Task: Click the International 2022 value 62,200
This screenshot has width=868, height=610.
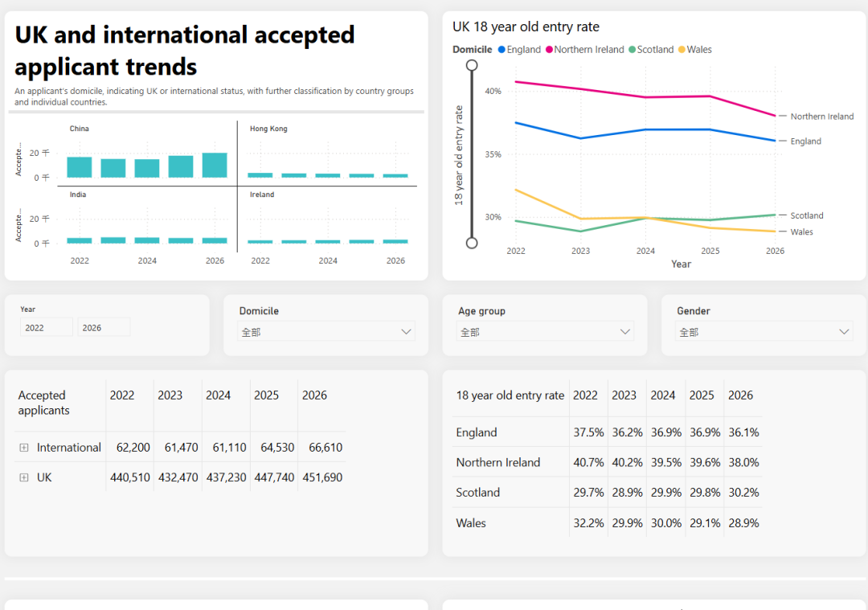Action: tap(133, 448)
